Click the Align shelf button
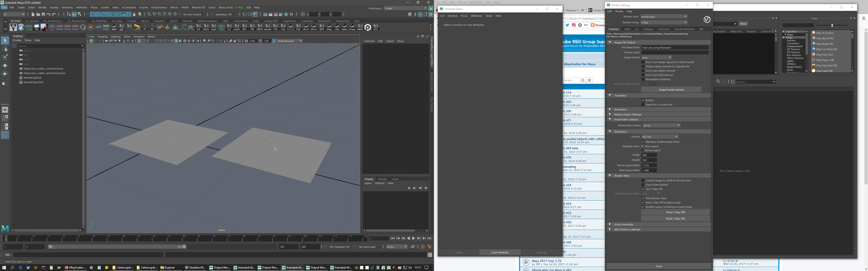868x271 pixels. point(329,27)
